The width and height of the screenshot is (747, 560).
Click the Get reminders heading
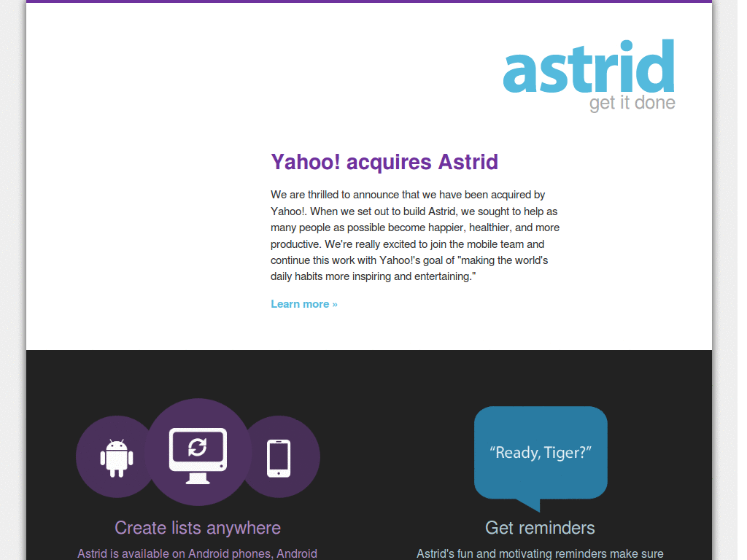tap(540, 528)
